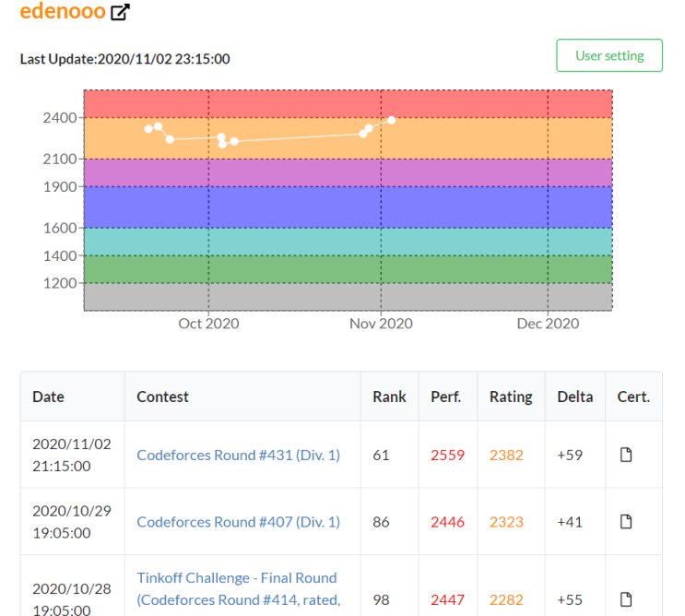Click the Last Update timestamp text
Image resolution: width=685 pixels, height=616 pixels.
click(x=125, y=59)
